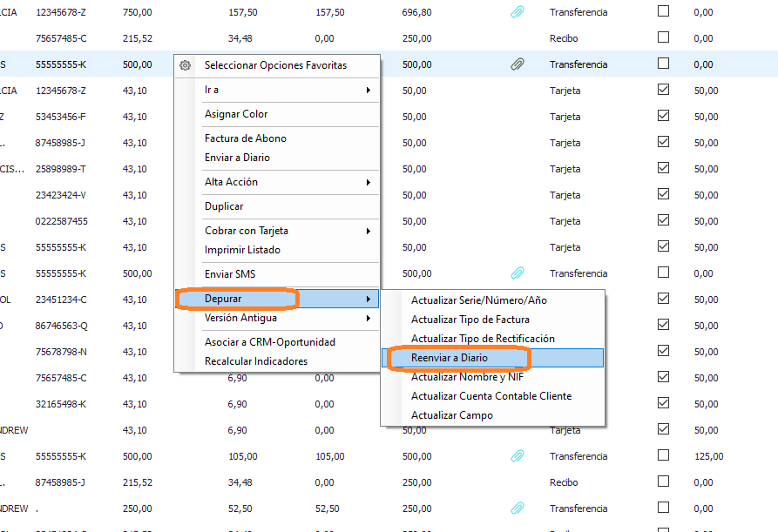Image resolution: width=778 pixels, height=532 pixels.
Task: Tick the checkbox on the 75657485-C Recibo row
Action: pyautogui.click(x=663, y=38)
